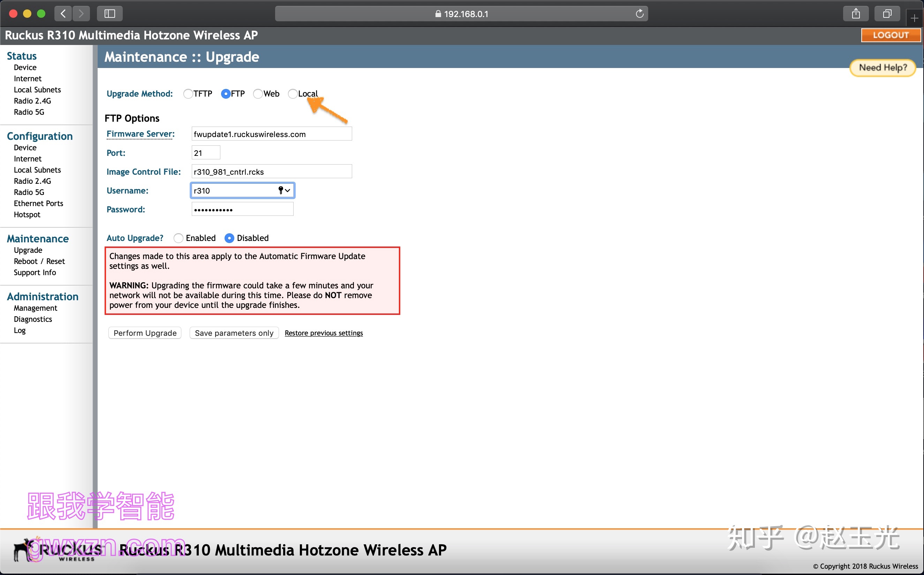
Task: Select TFTP upgrade method
Action: tap(188, 94)
